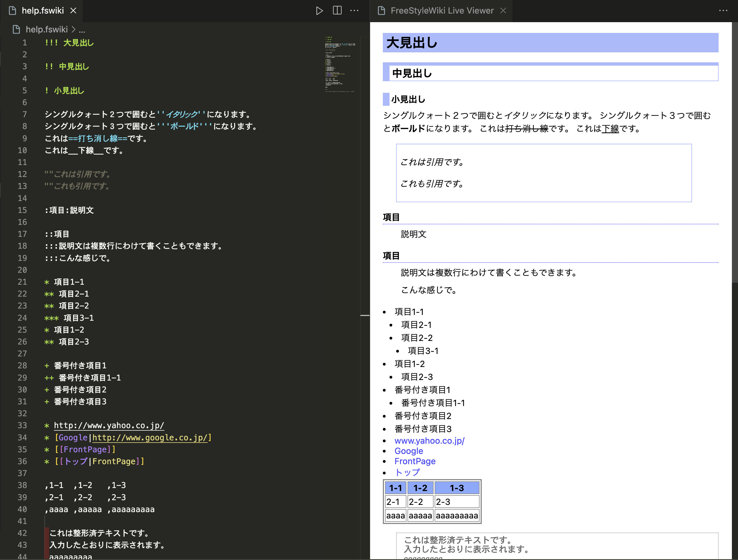This screenshot has height=560, width=738.
Task: Click the Live Viewer vertical scrollbar
Action: pos(735,150)
